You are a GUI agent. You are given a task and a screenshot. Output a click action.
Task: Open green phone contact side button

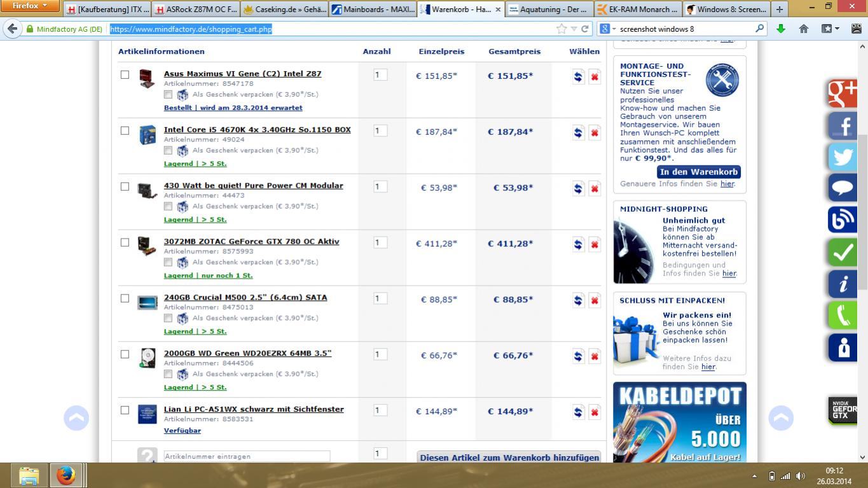click(843, 316)
